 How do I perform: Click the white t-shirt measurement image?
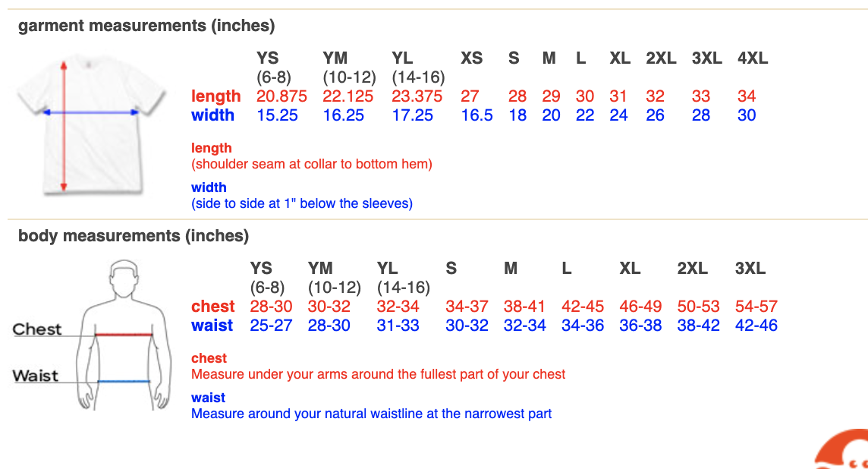91,125
